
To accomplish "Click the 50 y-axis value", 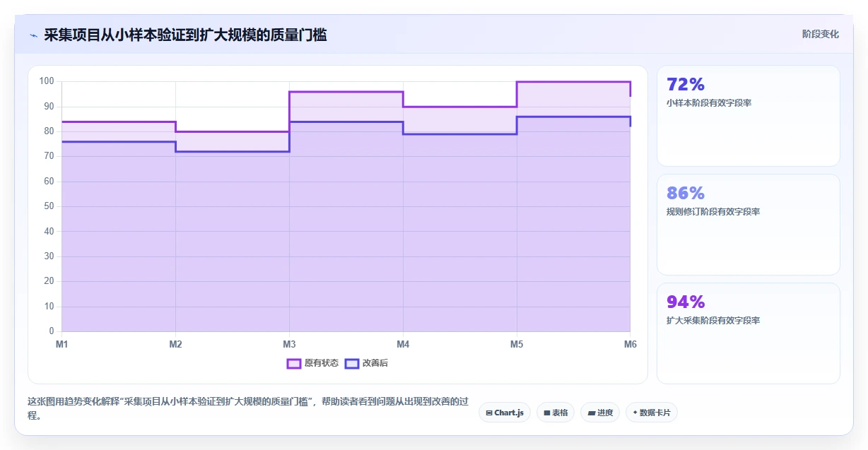I will point(49,206).
